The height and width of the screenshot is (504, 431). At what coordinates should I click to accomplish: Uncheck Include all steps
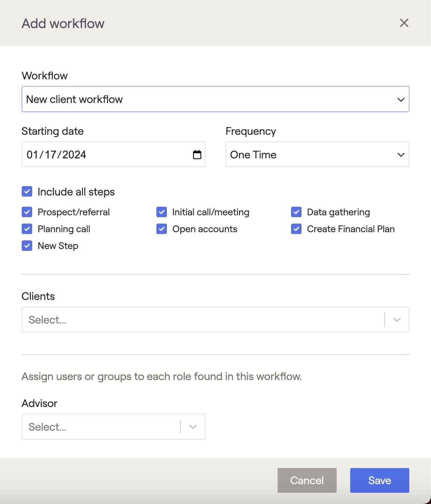tap(27, 192)
